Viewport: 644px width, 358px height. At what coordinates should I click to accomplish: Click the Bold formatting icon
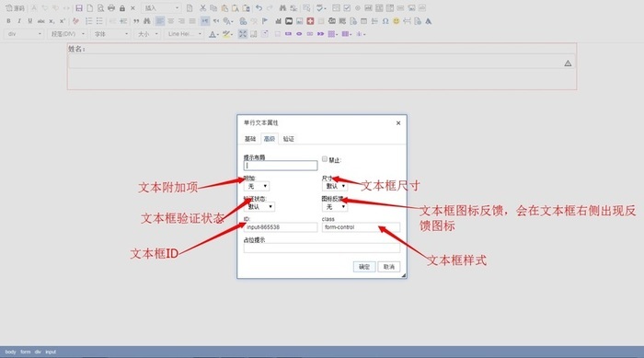click(8, 21)
